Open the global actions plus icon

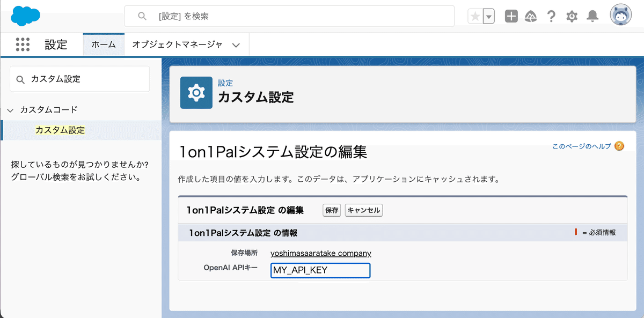click(x=511, y=16)
